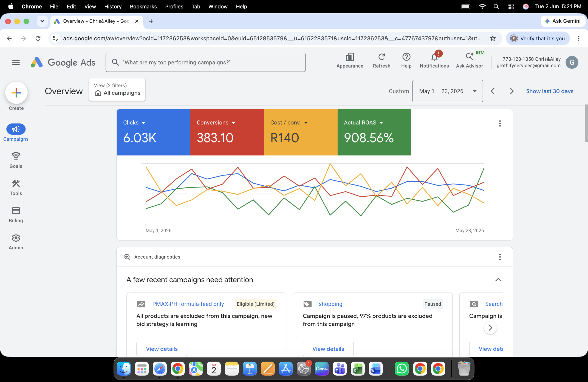
Task: Open the Edit menu
Action: (x=71, y=6)
